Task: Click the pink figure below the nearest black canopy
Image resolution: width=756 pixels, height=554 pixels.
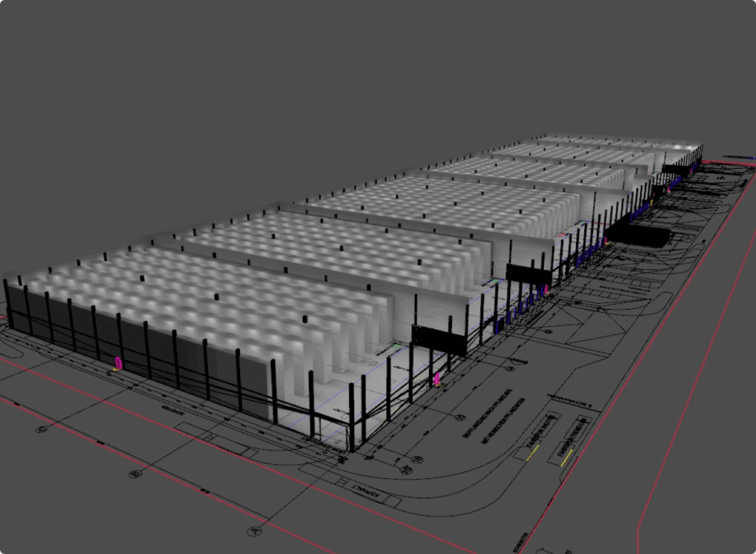Action: (437, 378)
